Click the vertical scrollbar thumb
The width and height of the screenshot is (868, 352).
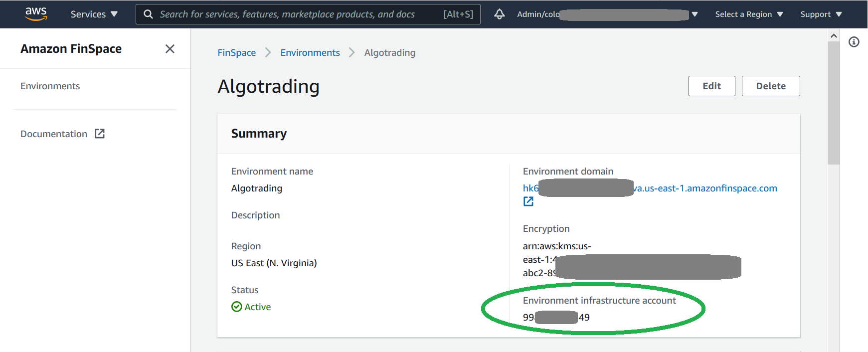(x=834, y=103)
